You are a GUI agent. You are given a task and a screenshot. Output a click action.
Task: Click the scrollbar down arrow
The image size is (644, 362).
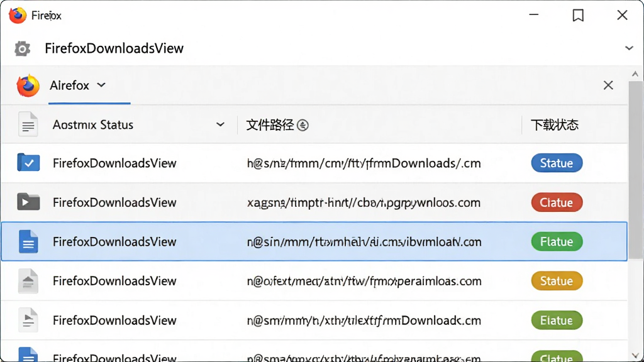tap(635, 356)
